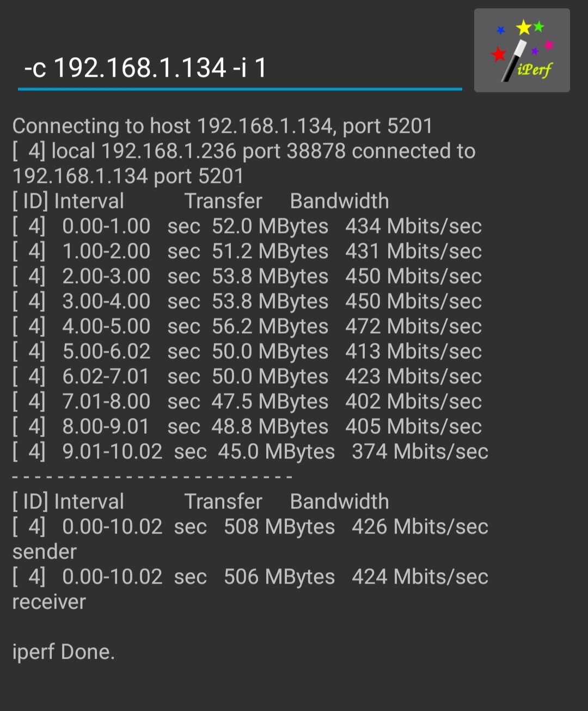588x711 pixels.
Task: Click the local 192.168.1.236 port 38878 line
Action: pos(244,163)
